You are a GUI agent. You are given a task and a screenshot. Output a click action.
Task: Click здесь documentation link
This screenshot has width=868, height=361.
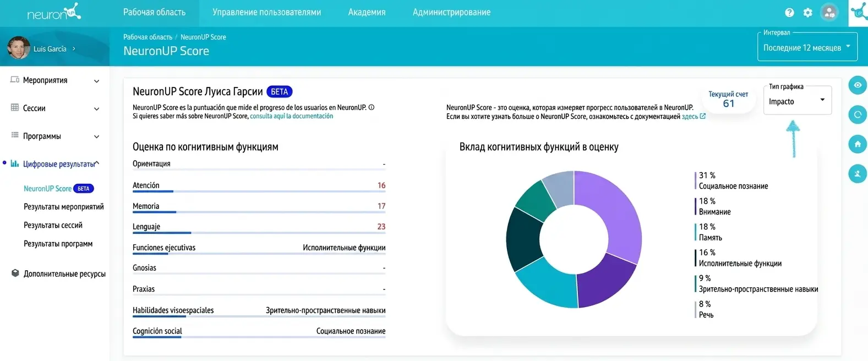point(690,116)
